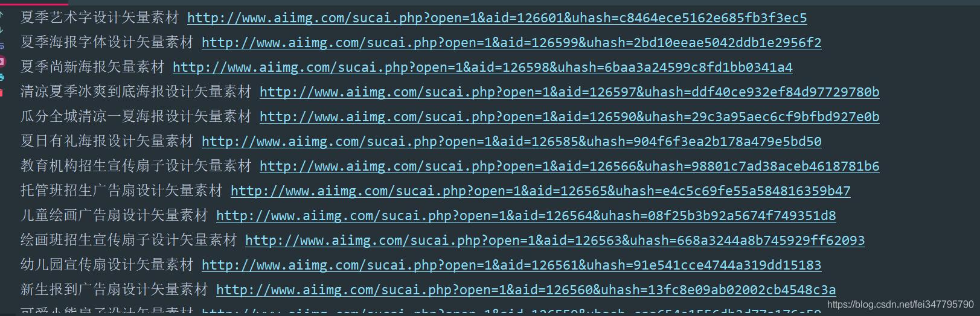Open link for 清凉夏季冰爽到底海报 aid=126597
Image resolution: width=980 pixels, height=316 pixels.
point(569,92)
